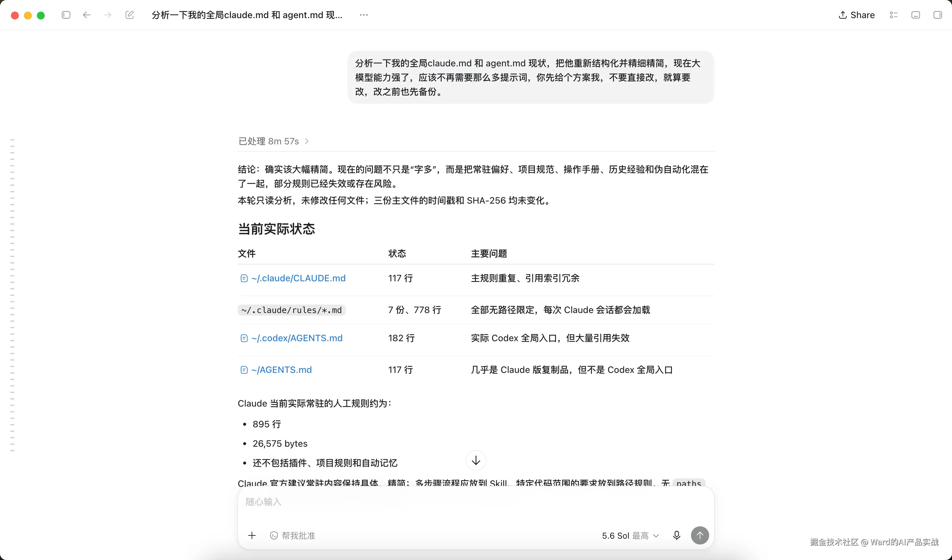The height and width of the screenshot is (560, 952).
Task: Toggle the bottom panel icon
Action: (x=916, y=15)
